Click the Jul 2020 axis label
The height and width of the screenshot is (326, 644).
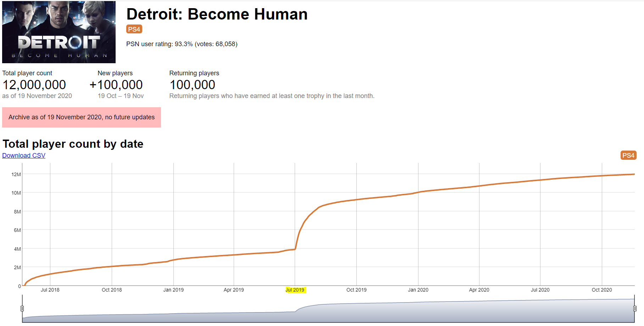click(x=540, y=290)
